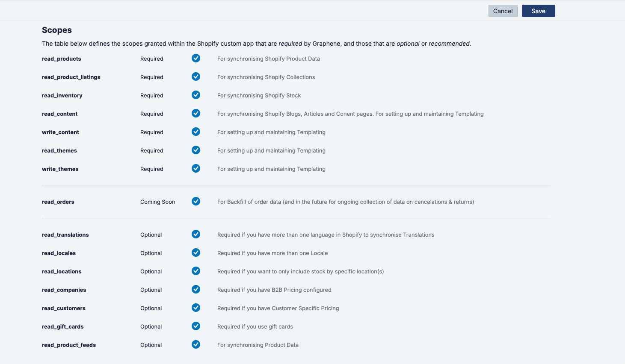
Task: Click the Scopes section heading
Action: coord(57,30)
